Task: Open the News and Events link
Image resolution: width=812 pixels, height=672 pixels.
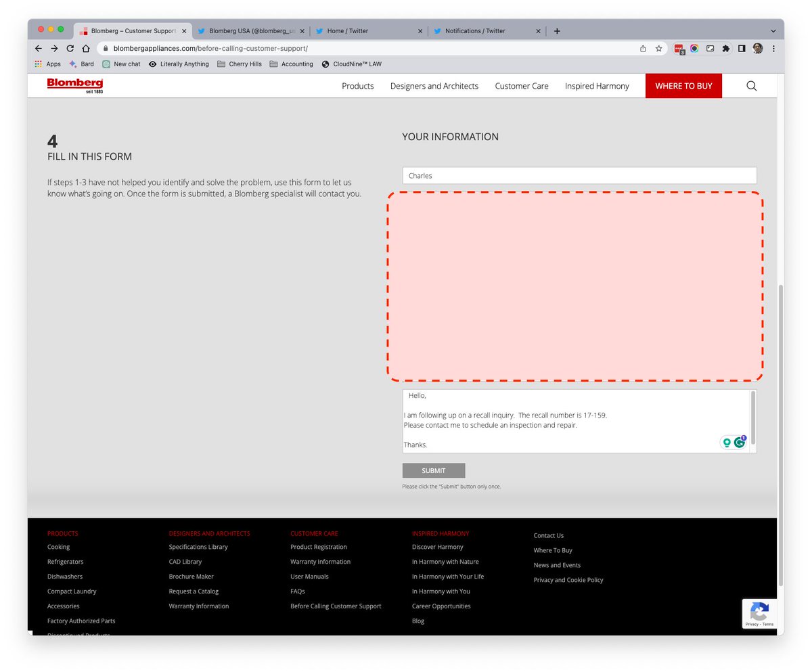Action: click(x=557, y=565)
